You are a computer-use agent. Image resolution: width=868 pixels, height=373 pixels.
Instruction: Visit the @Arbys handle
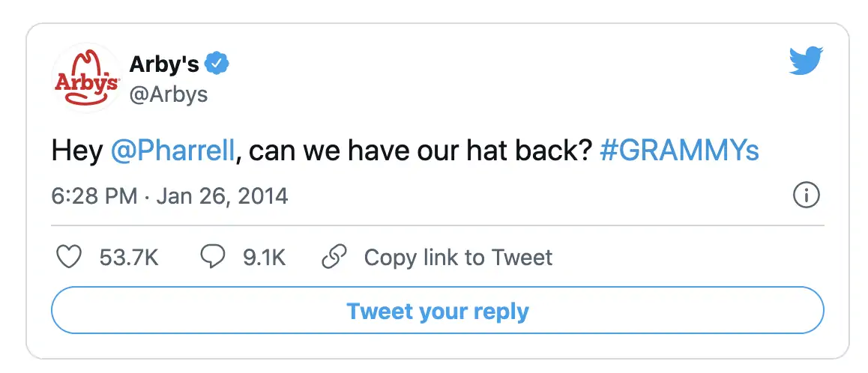[x=169, y=94]
